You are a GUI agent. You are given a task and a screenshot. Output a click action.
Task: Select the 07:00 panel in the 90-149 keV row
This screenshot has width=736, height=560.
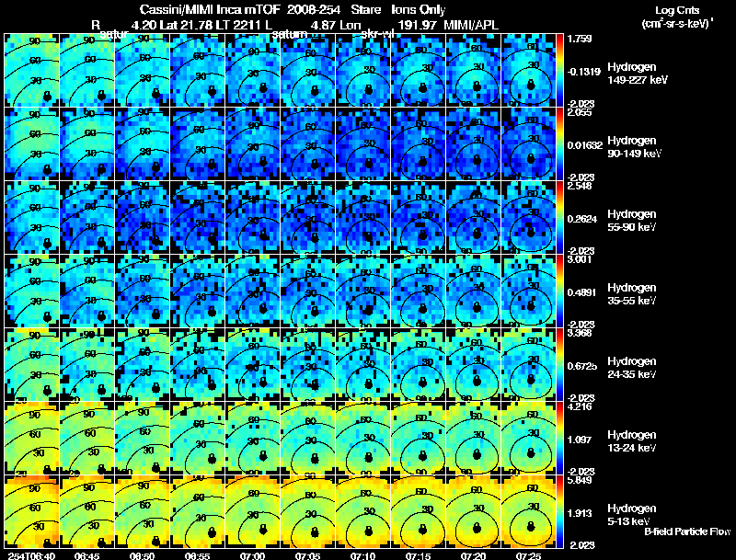253,143
